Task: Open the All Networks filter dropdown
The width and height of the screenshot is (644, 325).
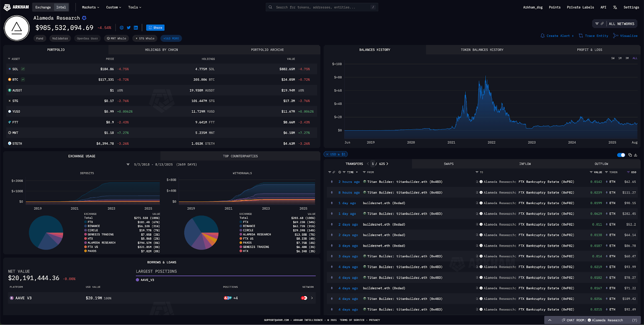Action: click(615, 24)
